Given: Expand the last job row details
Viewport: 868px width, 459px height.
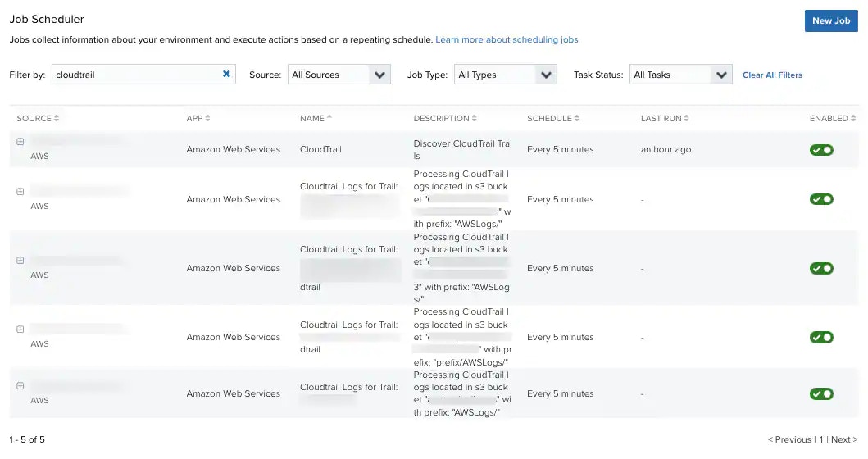Looking at the screenshot, I should point(20,387).
